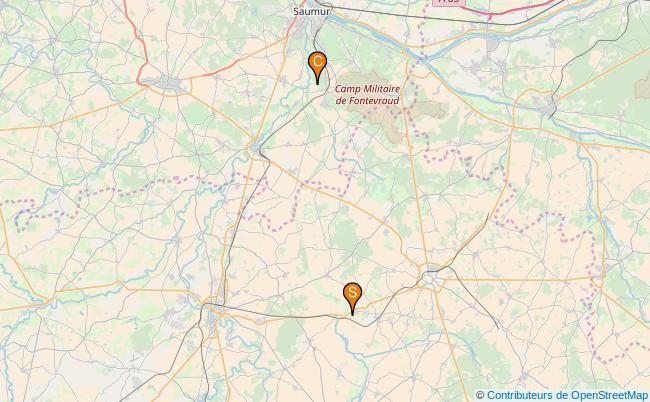650x402 pixels.
Task: Click the Saumur city label
Action: point(312,11)
